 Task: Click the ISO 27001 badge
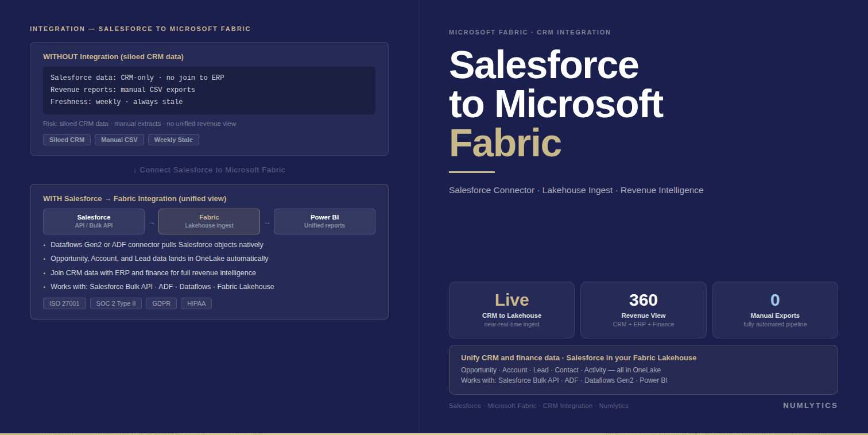click(x=64, y=303)
